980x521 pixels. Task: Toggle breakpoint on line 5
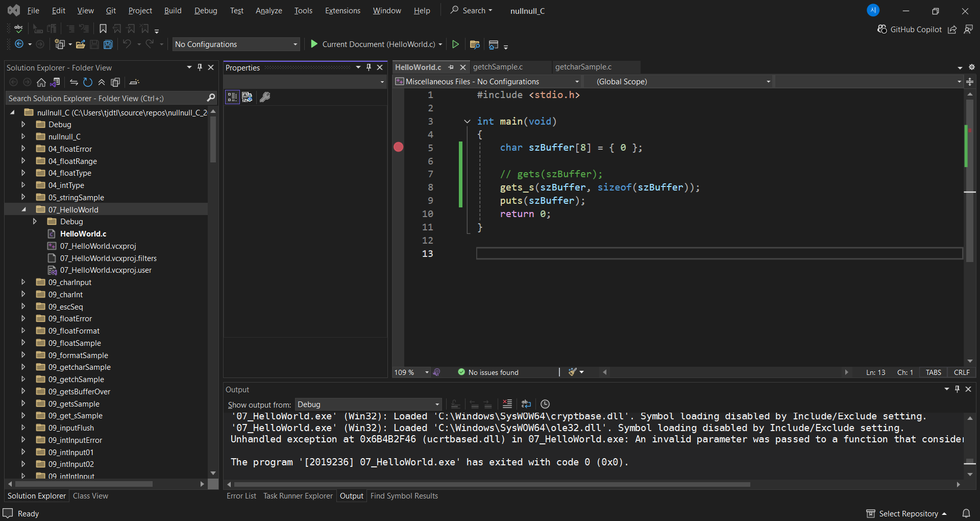point(399,147)
